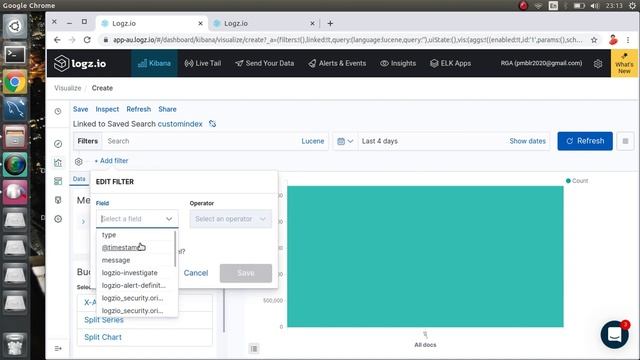
Task: Open the Select a field combo box
Action: [137, 219]
